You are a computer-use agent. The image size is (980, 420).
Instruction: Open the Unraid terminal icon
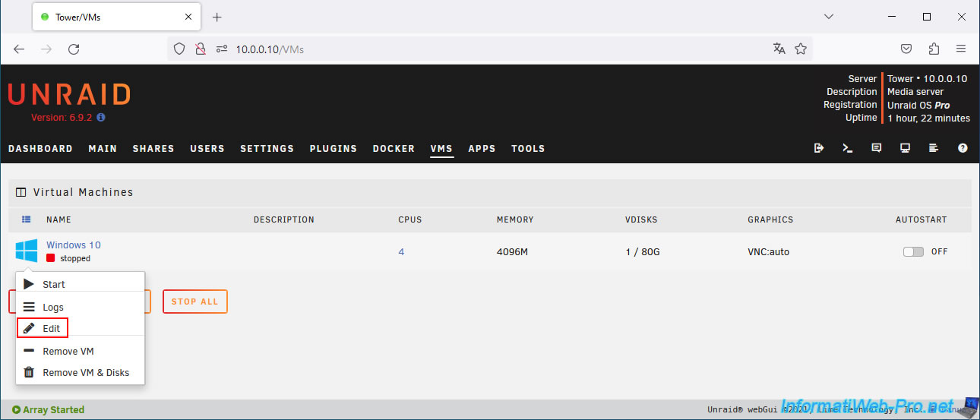848,148
